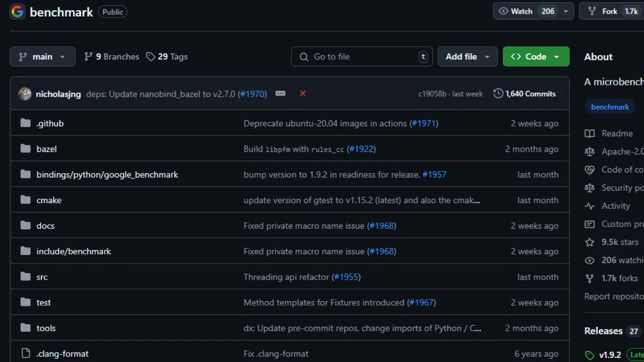Click the benchmark topic tag
This screenshot has height=362, width=644.
[x=610, y=107]
